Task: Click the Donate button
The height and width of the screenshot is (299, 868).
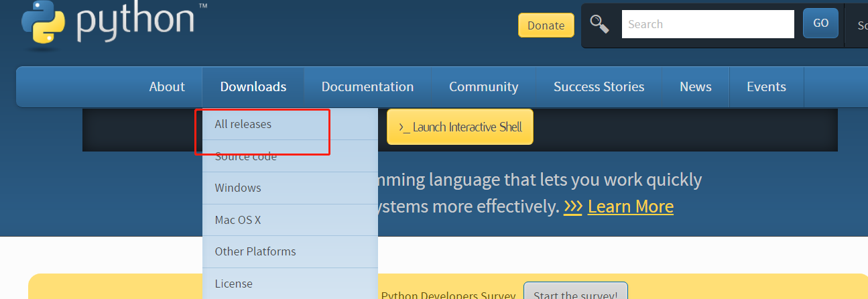Action: coord(546,25)
